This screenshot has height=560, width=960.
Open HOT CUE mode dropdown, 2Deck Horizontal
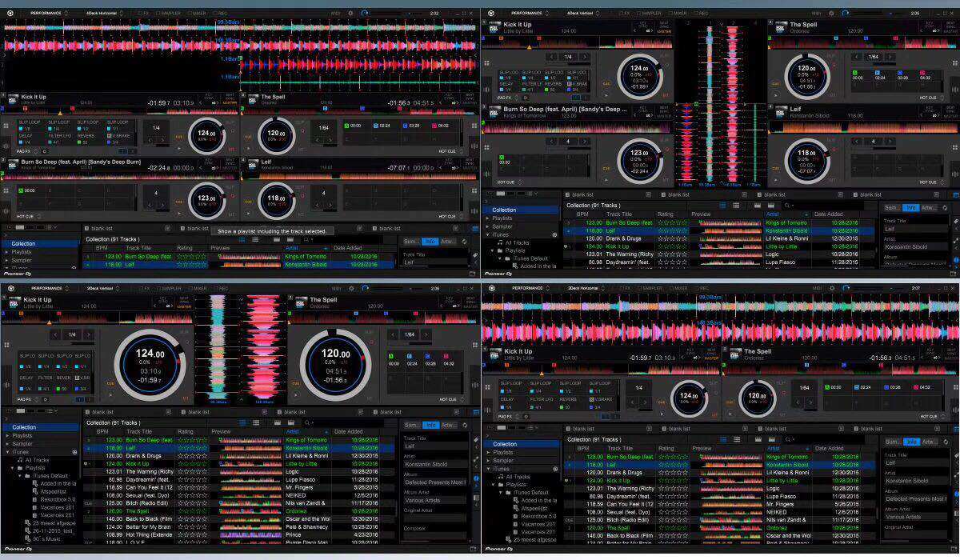pyautogui.click(x=932, y=416)
